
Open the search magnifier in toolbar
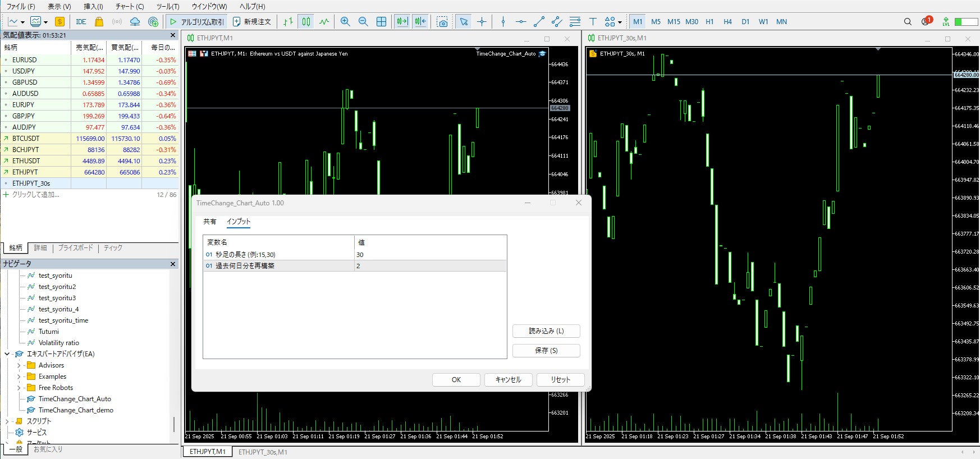pyautogui.click(x=908, y=22)
